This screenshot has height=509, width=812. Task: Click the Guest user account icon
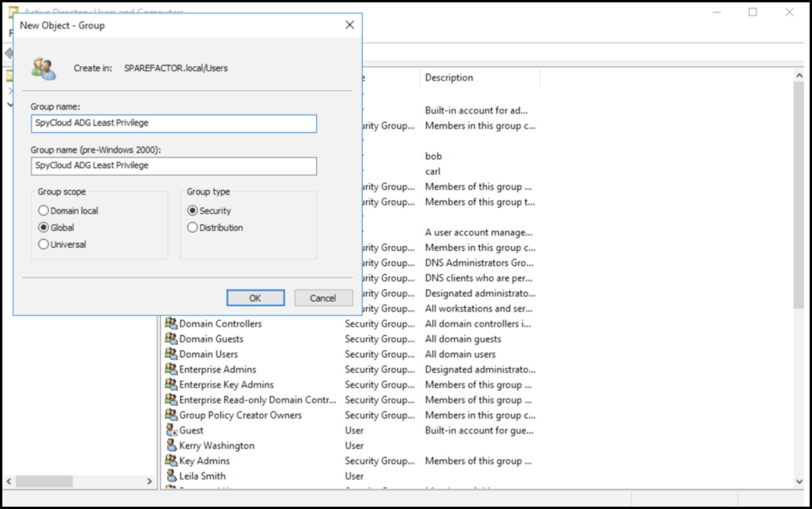(171, 430)
